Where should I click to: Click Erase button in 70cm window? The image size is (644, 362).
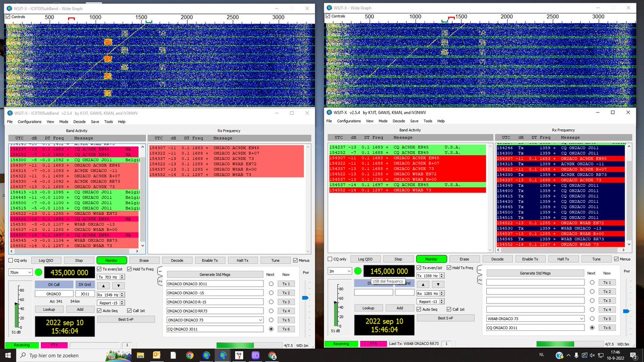(x=144, y=260)
